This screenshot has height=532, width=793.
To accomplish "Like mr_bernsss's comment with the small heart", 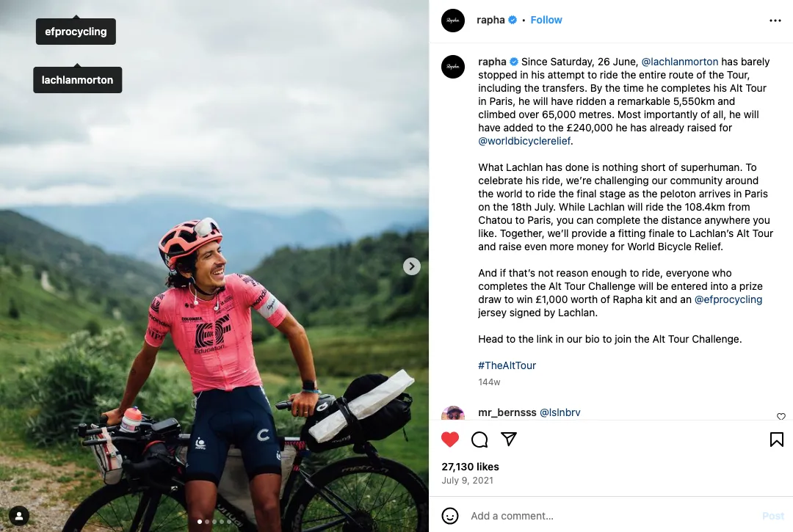I will pos(781,416).
